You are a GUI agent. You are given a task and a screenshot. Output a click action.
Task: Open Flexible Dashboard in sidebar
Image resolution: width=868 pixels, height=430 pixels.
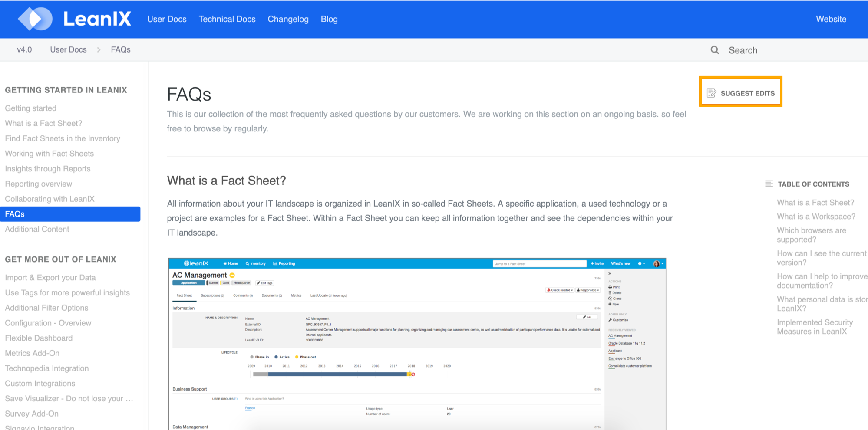pos(39,338)
